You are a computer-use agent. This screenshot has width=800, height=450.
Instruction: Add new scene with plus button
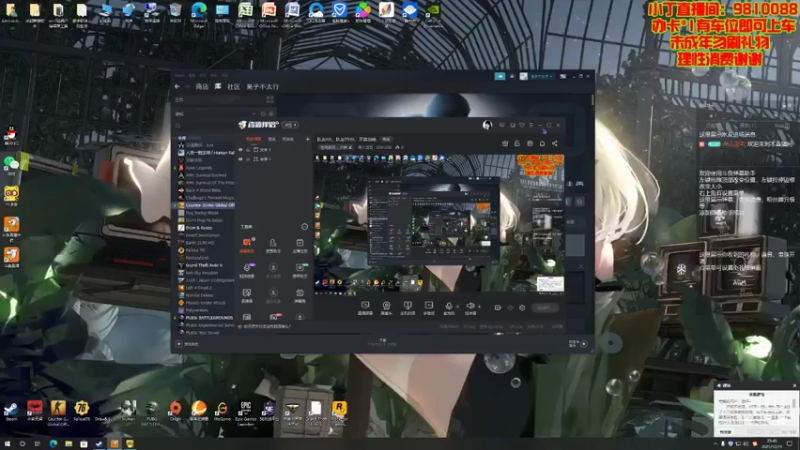pyautogui.click(x=308, y=139)
